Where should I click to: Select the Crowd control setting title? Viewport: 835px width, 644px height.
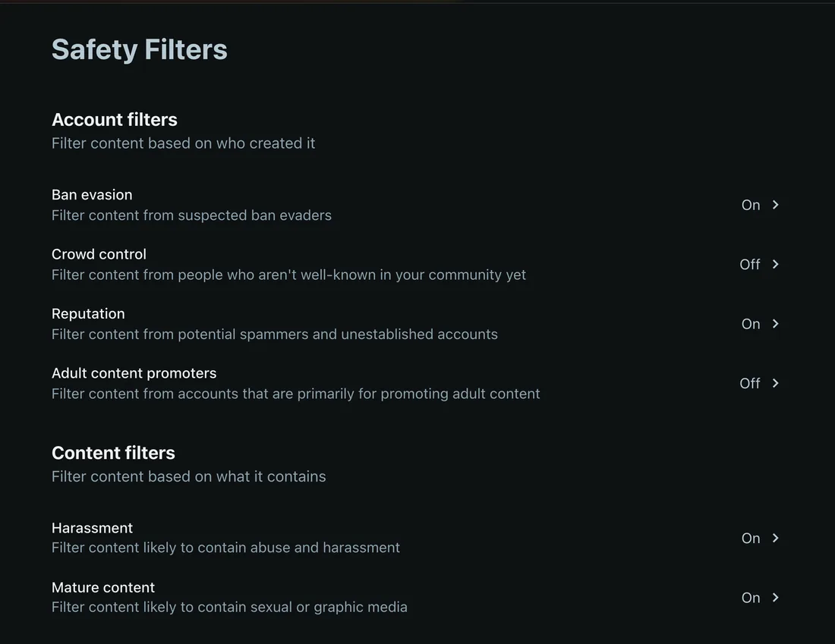pyautogui.click(x=99, y=254)
